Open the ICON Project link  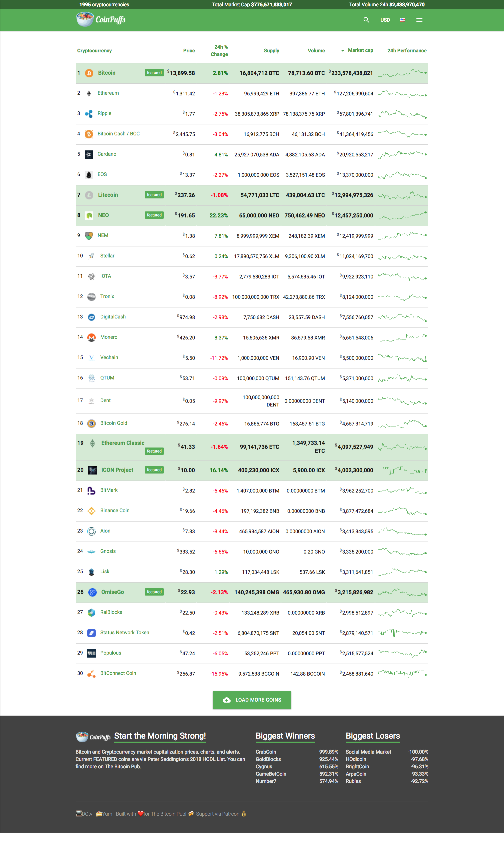[117, 470]
